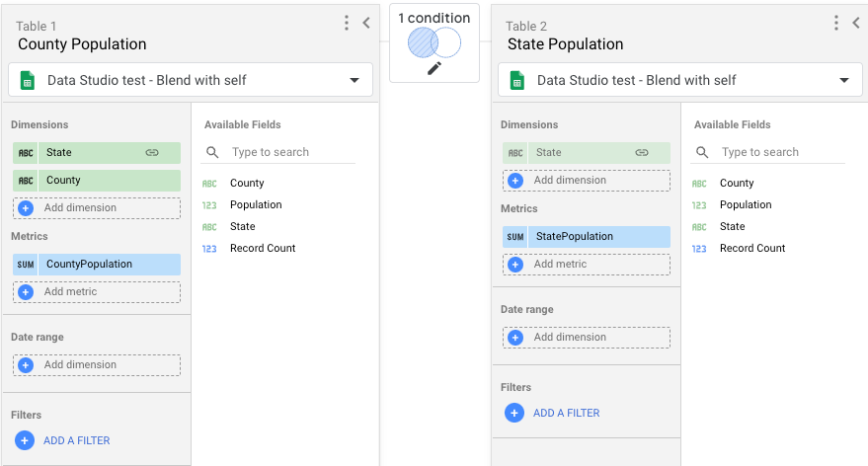Open Table 1 data source dropdown

click(x=355, y=81)
